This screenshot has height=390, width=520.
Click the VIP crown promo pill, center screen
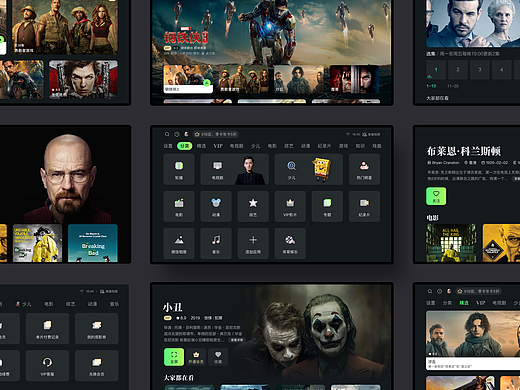pos(216,134)
